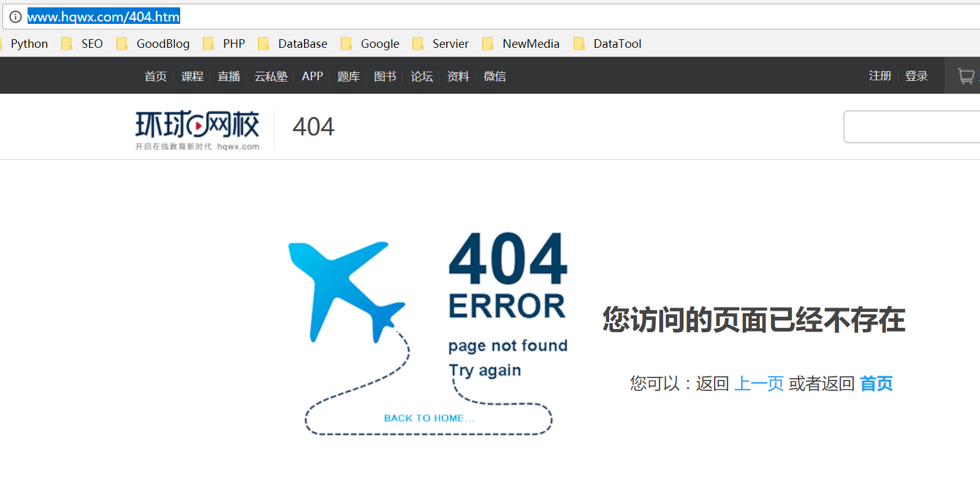This screenshot has height=481, width=980.
Task: Click the large 404 ERROR graphic
Action: 508,275
